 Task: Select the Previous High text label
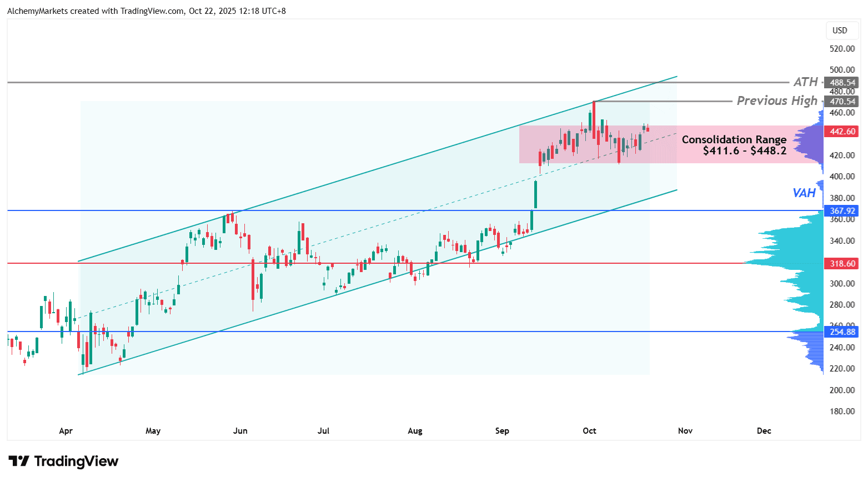tap(776, 101)
